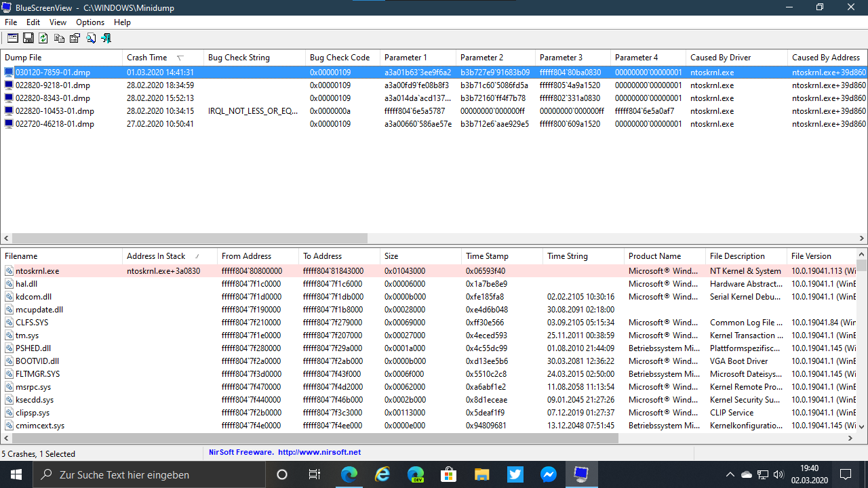
Task: Sort by Caused By Driver column header
Action: (736, 58)
